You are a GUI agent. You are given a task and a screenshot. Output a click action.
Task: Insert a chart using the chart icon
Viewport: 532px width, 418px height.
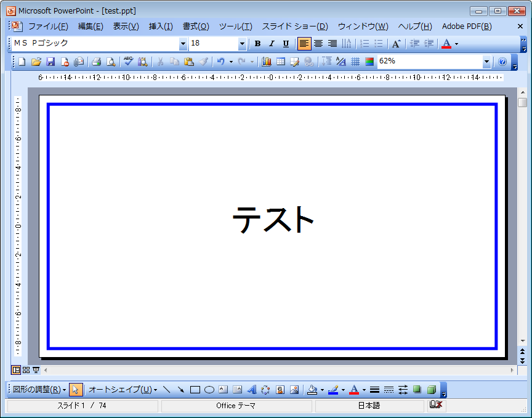click(267, 62)
